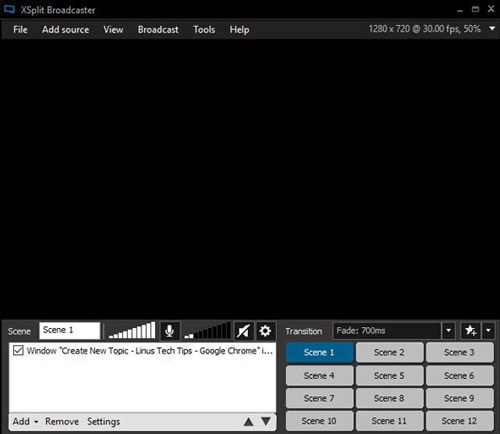This screenshot has width=500, height=434.
Task: Open audio settings gear icon
Action: (265, 331)
